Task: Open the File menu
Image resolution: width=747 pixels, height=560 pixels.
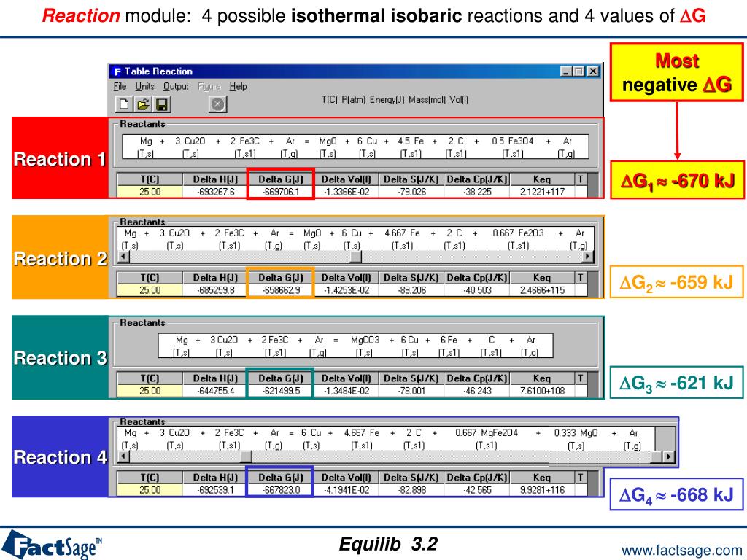Action: point(120,86)
